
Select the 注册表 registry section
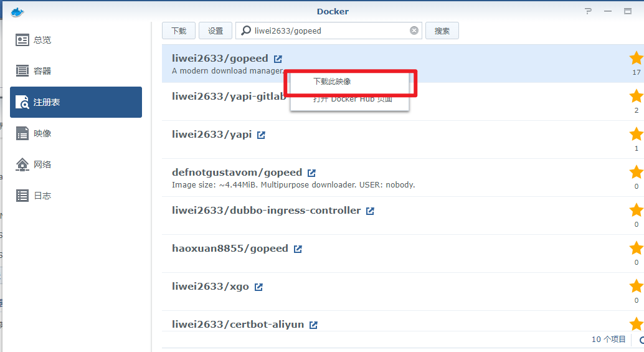pyautogui.click(x=76, y=102)
